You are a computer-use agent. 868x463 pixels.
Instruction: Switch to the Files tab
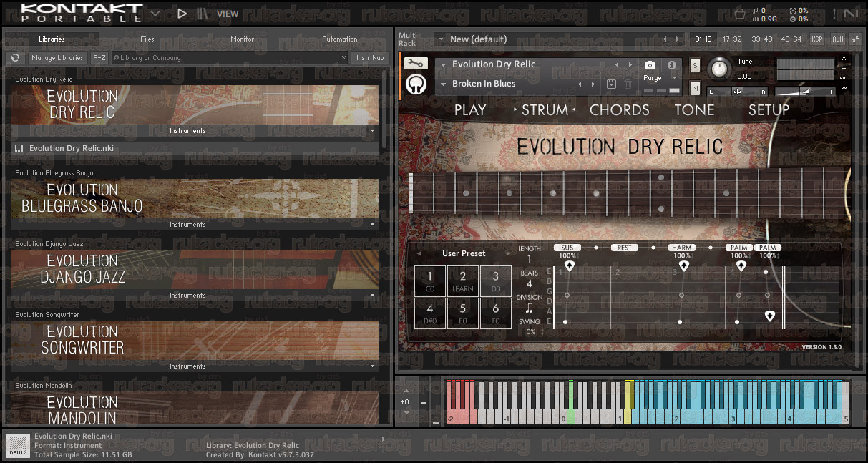click(147, 39)
